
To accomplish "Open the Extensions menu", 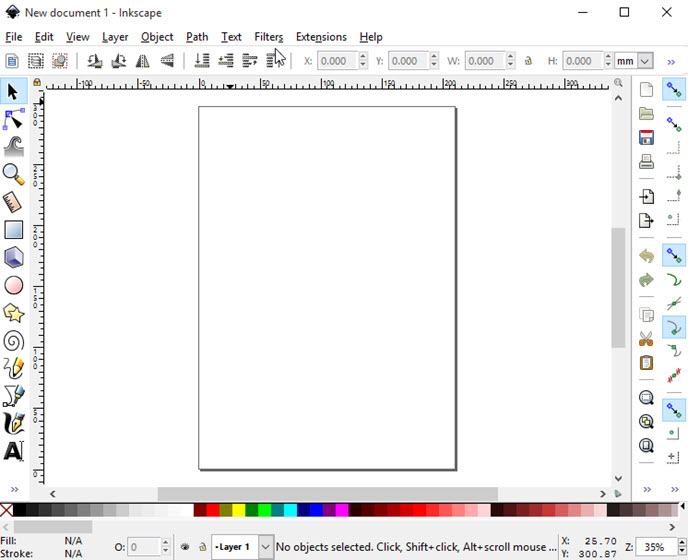I will tap(321, 37).
